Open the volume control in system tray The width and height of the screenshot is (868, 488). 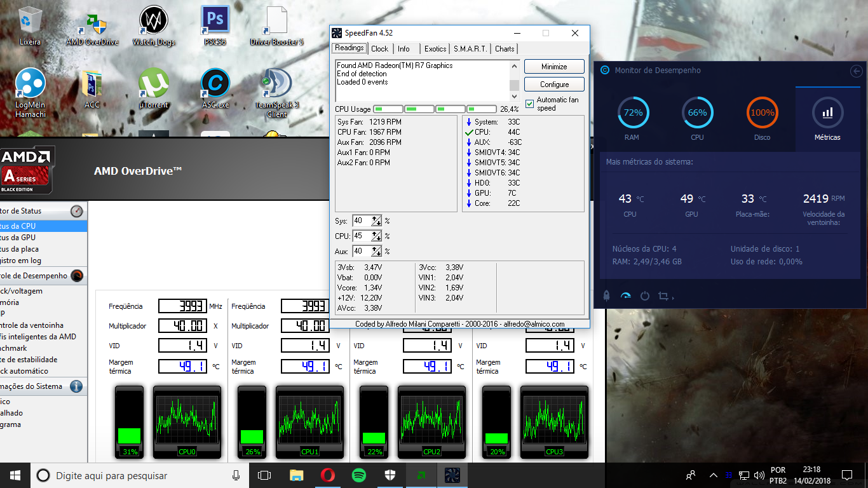759,475
